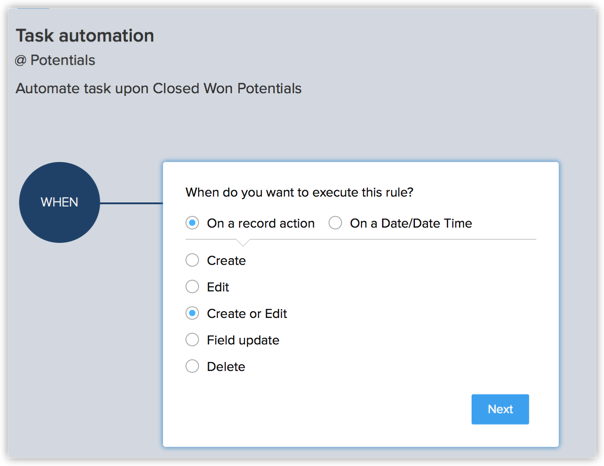Select the Delete radio circle

[x=193, y=366]
